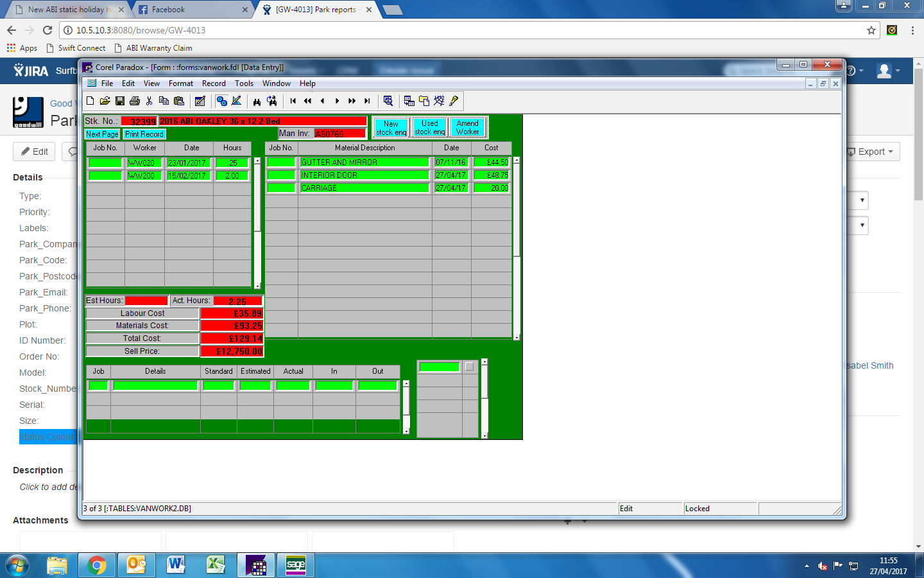924x578 pixels.
Task: Save with the floppy disk toolbar icon
Action: click(120, 101)
